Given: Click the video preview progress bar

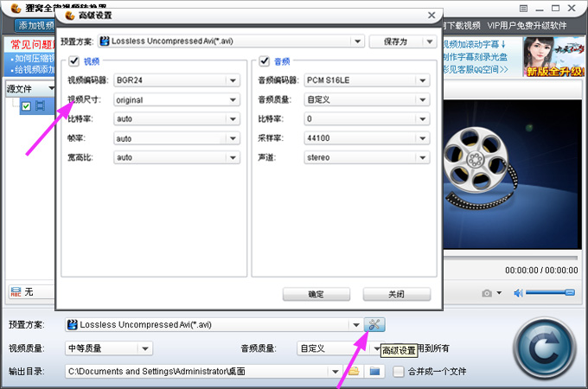Looking at the screenshot, I should click(510, 258).
